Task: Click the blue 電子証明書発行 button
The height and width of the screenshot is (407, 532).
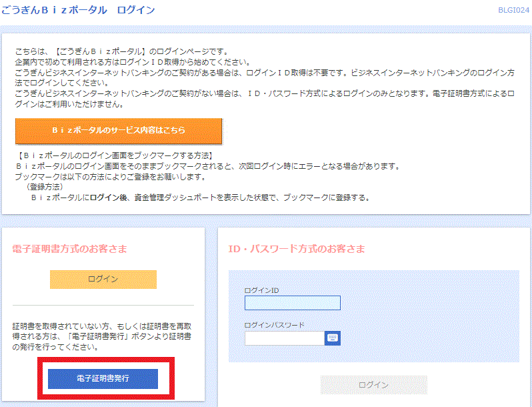Action: click(103, 378)
